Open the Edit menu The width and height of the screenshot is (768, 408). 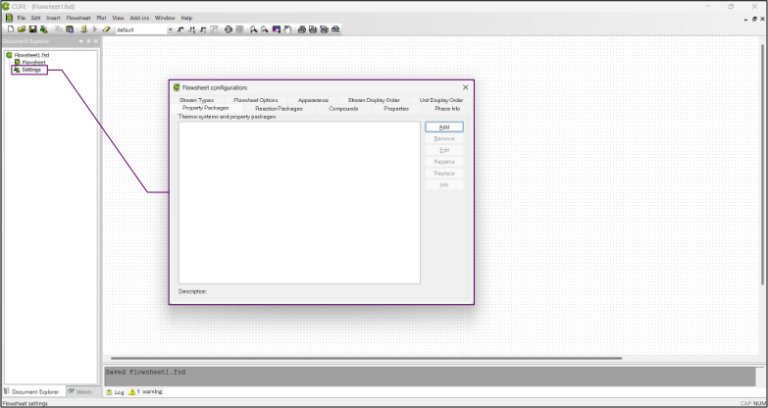(36, 18)
